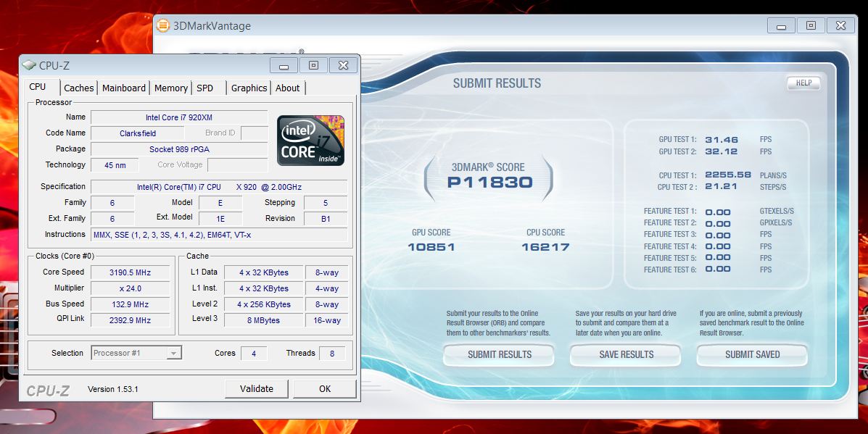Click the Level 3 cache value '8 MBytes'
868x434 pixels.
264,320
